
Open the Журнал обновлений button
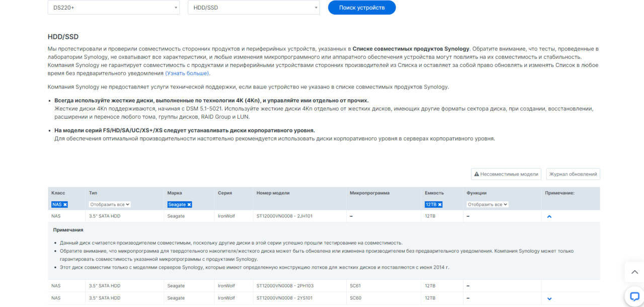point(573,174)
